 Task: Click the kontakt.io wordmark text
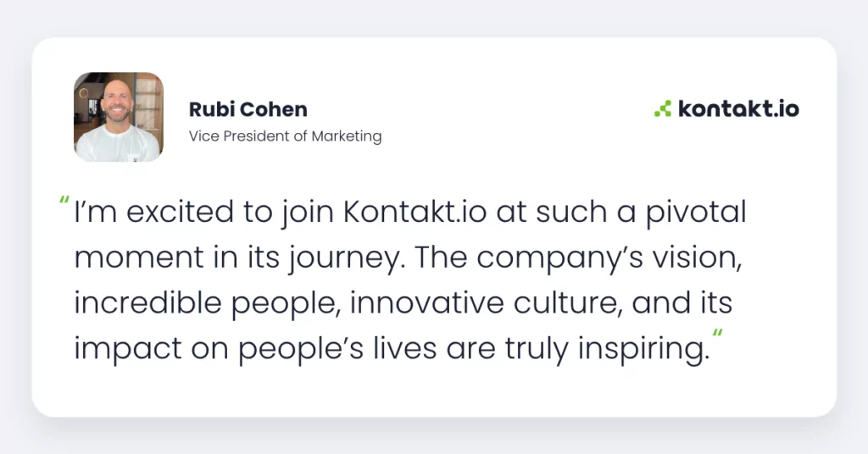pyautogui.click(x=738, y=108)
